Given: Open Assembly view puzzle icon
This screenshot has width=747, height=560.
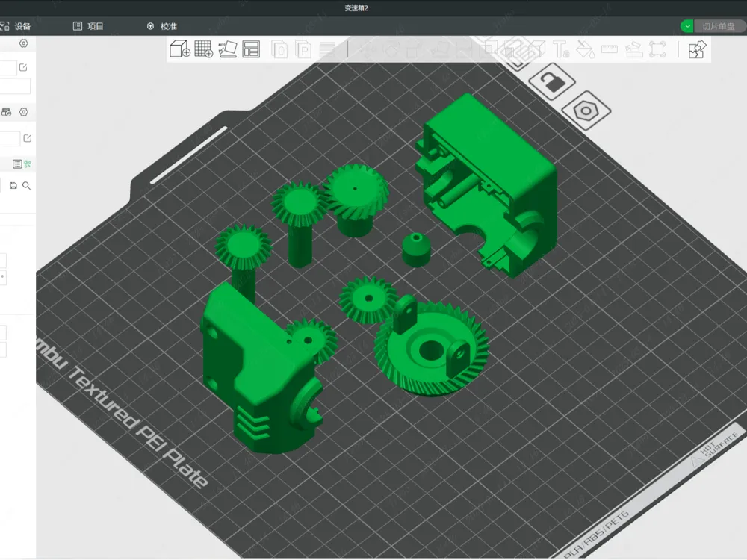Looking at the screenshot, I should (698, 49).
